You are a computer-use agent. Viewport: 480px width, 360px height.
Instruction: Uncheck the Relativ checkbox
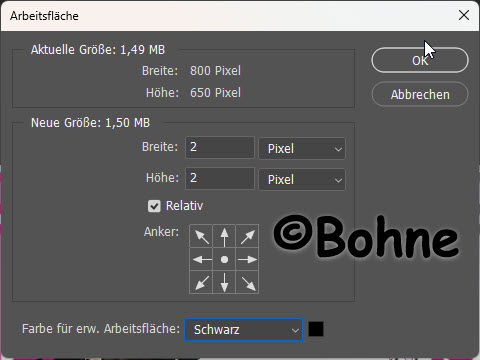coord(154,206)
